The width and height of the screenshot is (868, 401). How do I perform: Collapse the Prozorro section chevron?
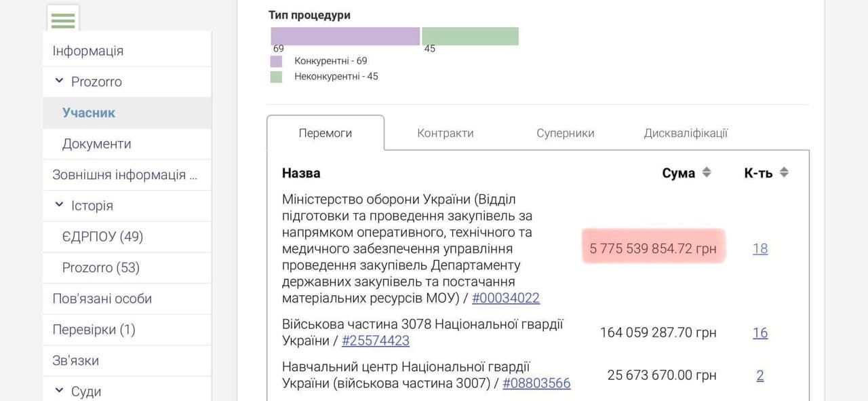coord(60,81)
